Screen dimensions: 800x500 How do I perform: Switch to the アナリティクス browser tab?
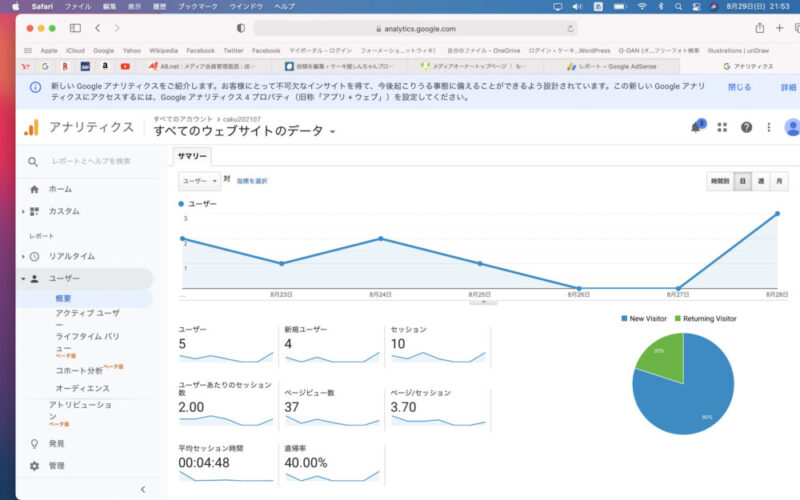coord(747,66)
